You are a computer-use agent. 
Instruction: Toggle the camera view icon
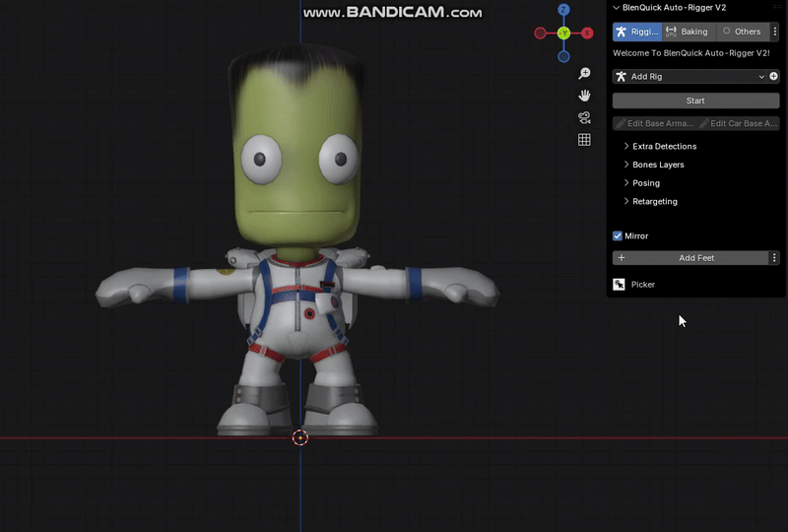click(x=584, y=117)
